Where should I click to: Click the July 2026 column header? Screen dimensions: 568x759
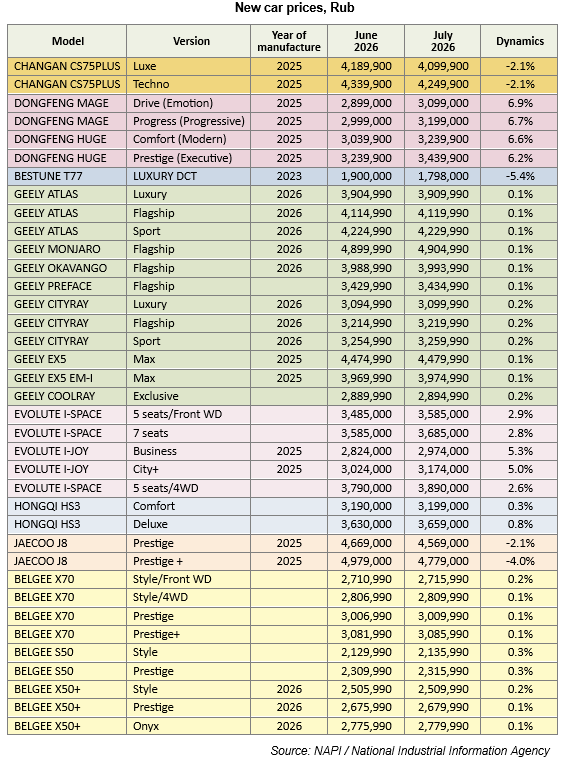pyautogui.click(x=443, y=41)
